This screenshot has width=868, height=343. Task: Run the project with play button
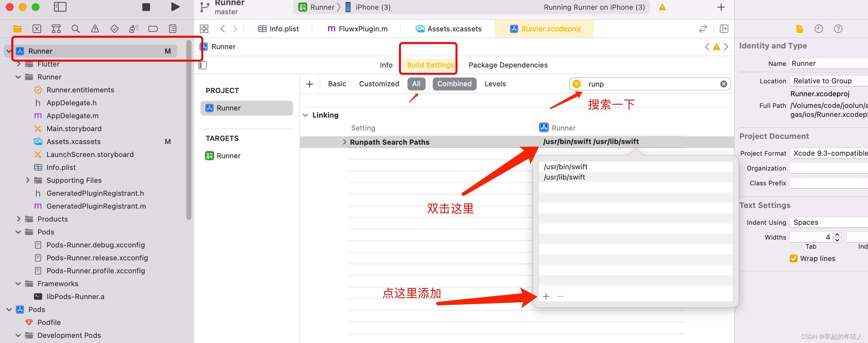pos(175,7)
